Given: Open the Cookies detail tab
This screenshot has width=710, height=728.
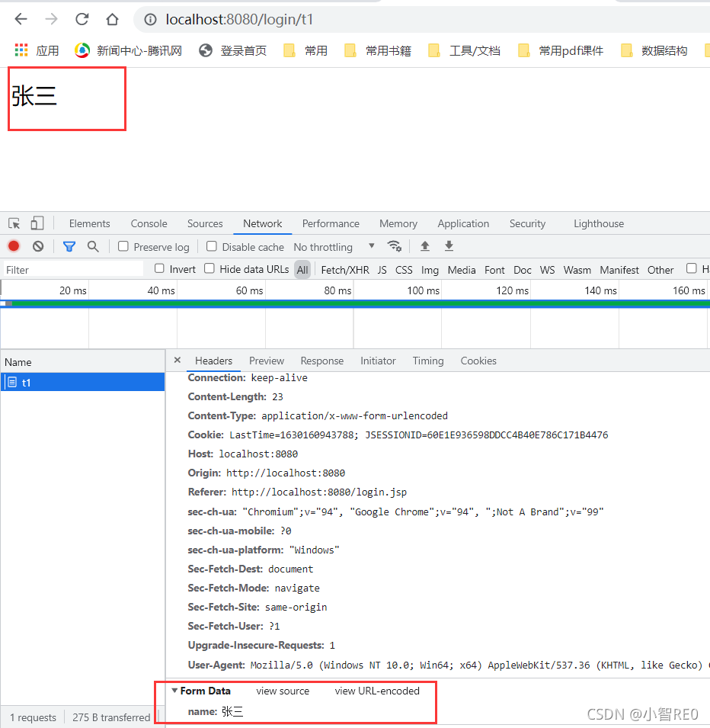Looking at the screenshot, I should coord(478,361).
